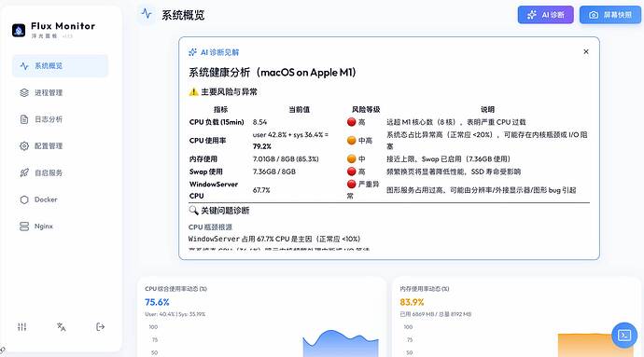Open 自启服务 in the sidebar
Image resolution: width=644 pixels, height=357 pixels.
(x=60, y=172)
